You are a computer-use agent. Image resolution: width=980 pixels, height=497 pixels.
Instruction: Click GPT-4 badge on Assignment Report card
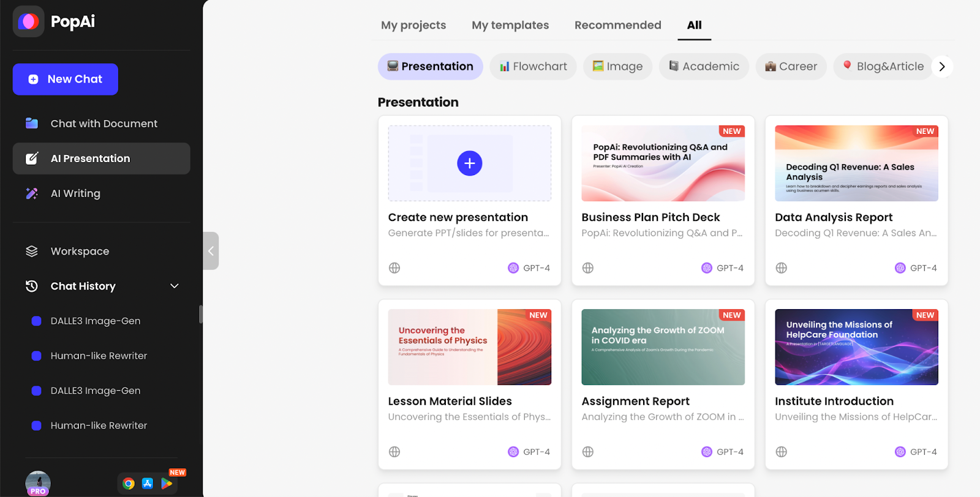pyautogui.click(x=723, y=452)
